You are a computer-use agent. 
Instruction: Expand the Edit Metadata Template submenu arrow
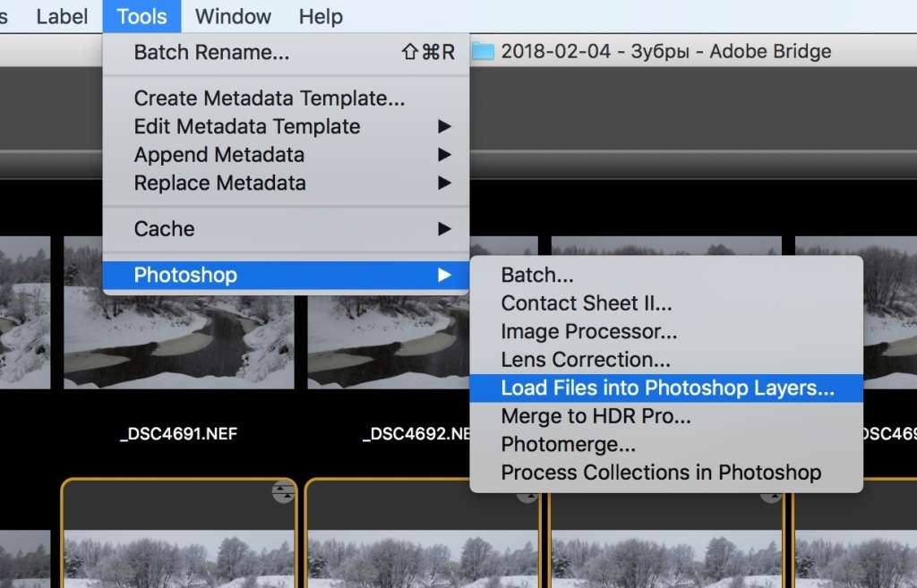click(x=444, y=126)
